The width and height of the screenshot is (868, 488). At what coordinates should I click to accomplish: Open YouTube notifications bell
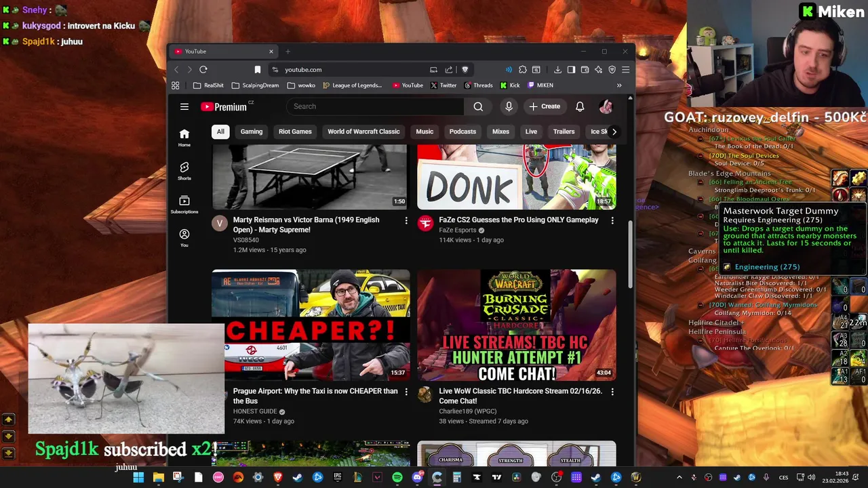(x=580, y=106)
